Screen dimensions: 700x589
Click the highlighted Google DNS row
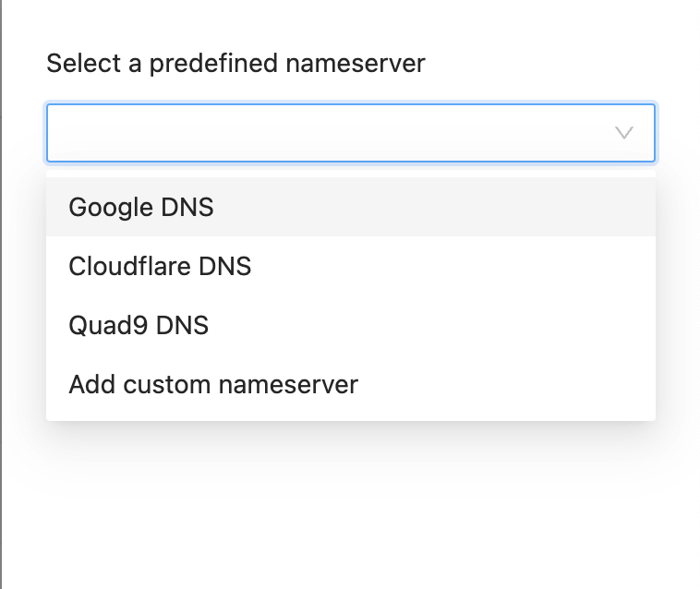coord(351,207)
